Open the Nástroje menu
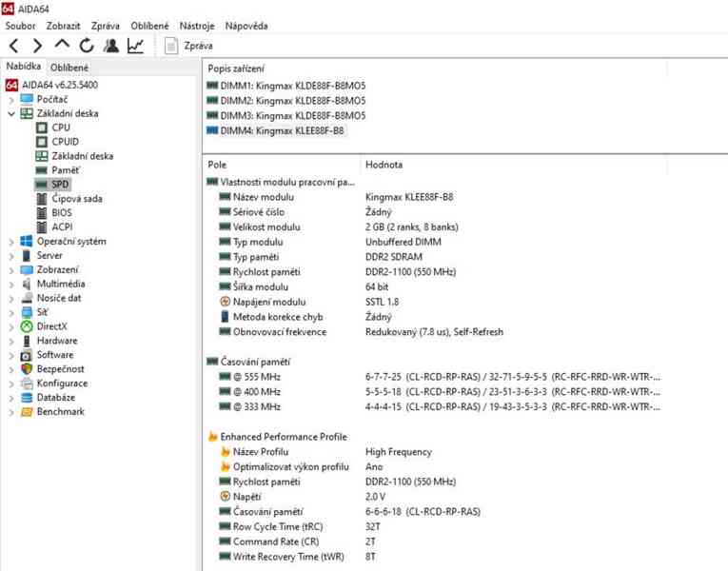728x571 pixels. tap(197, 26)
